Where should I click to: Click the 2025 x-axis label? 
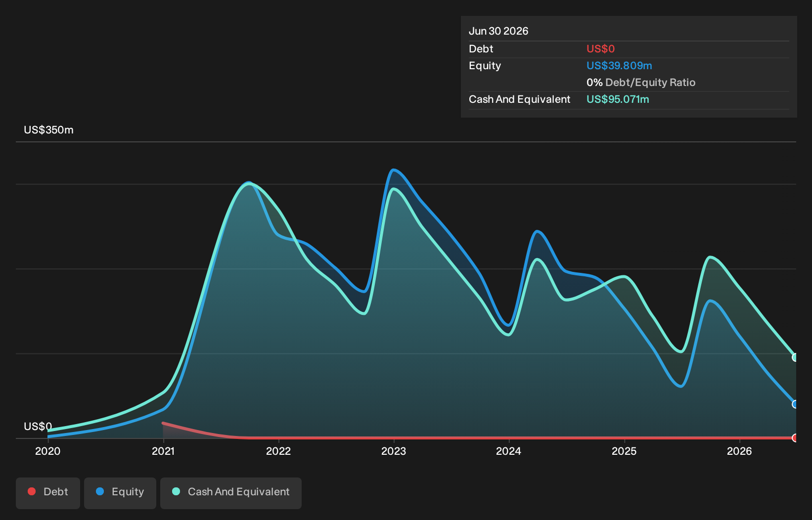point(624,451)
